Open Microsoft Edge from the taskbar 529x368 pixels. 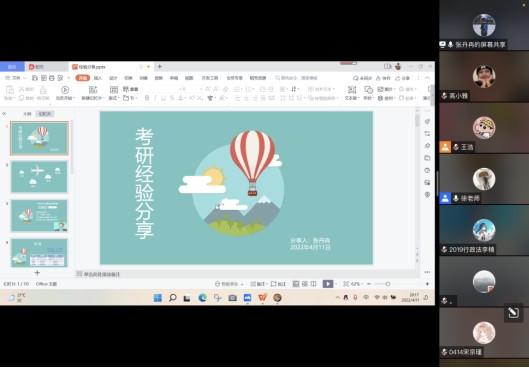[202, 298]
